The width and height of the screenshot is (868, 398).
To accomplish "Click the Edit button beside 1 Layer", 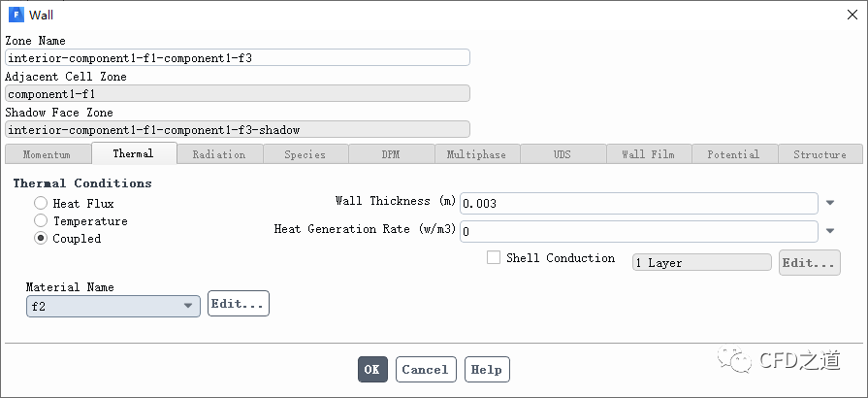I will [809, 263].
